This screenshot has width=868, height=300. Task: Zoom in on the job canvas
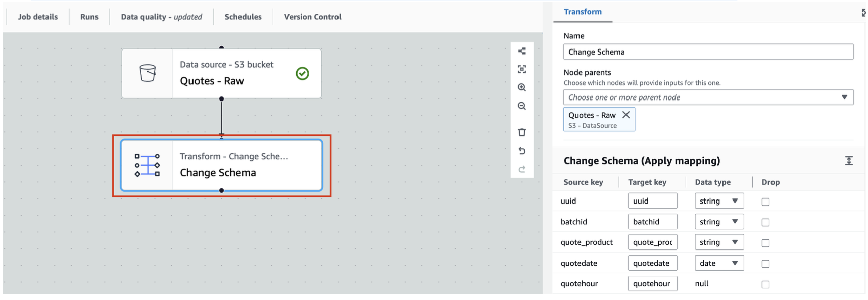522,87
